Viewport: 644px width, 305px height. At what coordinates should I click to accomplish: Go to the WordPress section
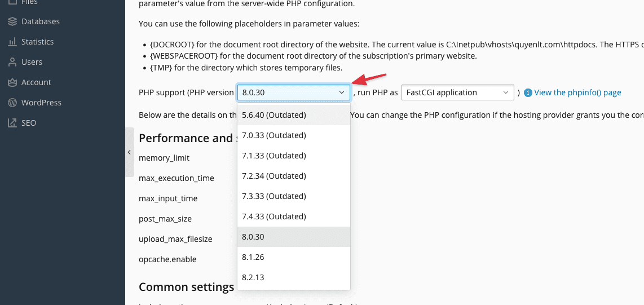point(41,103)
